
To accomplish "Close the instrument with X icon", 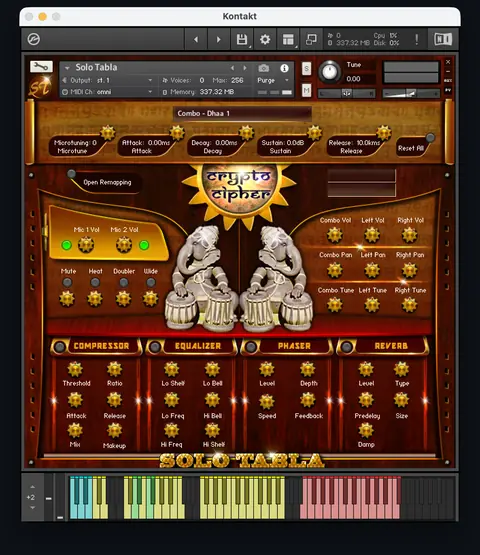I will pos(448,62).
